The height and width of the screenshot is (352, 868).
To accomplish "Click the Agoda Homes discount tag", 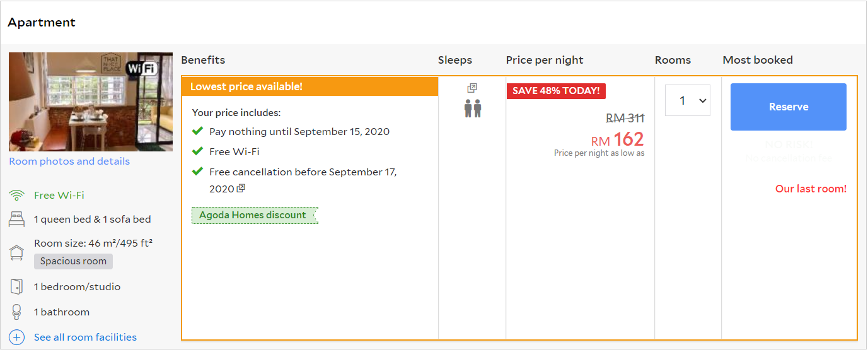I will point(254,215).
